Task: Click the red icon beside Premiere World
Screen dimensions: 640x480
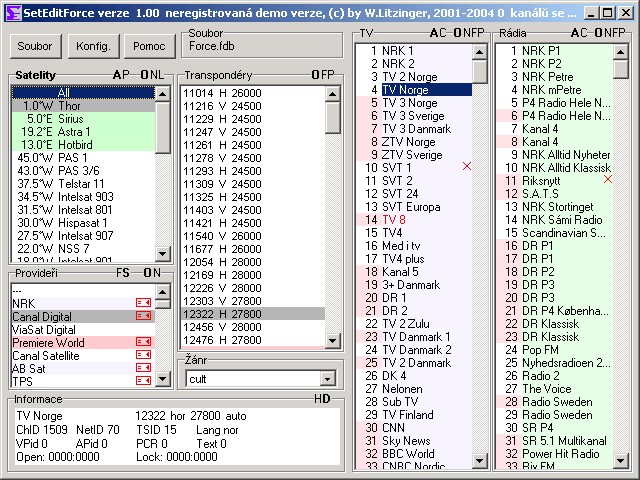Action: 143,342
